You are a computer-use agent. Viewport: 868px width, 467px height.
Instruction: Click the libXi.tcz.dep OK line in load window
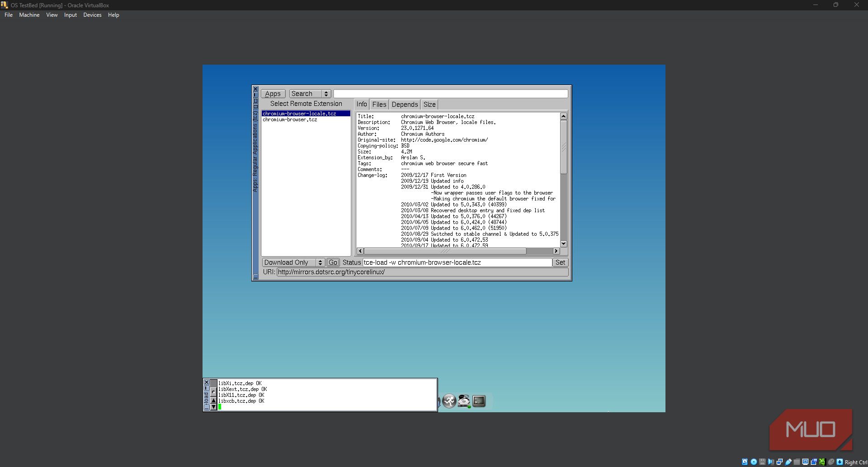click(240, 383)
